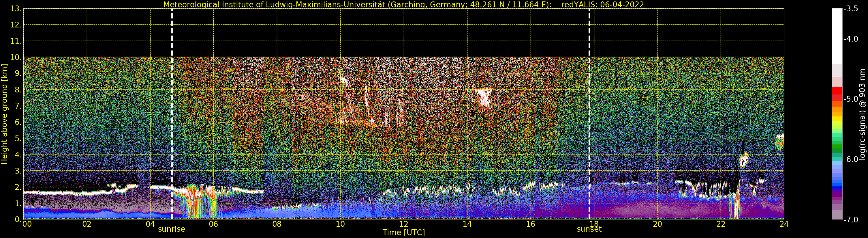Click height tick label '3.'
868x238 pixels.
pos(18,171)
